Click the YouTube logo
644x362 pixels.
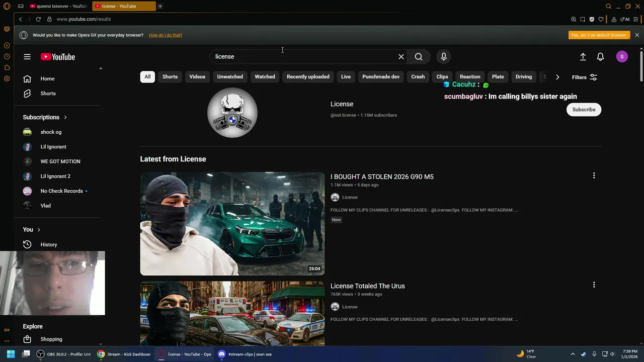point(58,57)
